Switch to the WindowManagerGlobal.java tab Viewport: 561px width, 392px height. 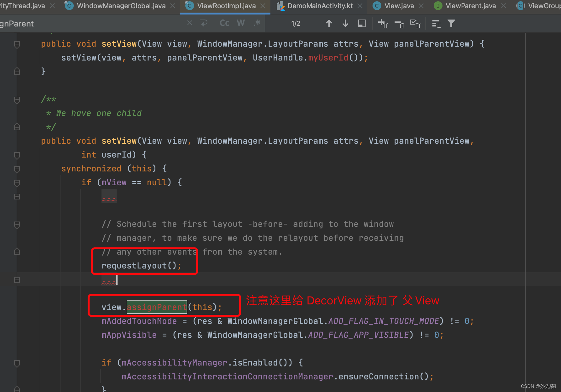pyautogui.click(x=121, y=6)
